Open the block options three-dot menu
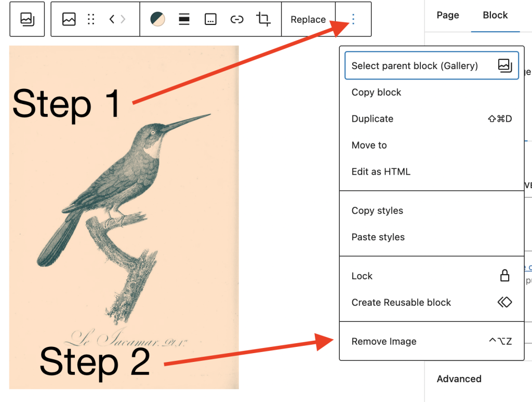The image size is (532, 402). pos(353,19)
